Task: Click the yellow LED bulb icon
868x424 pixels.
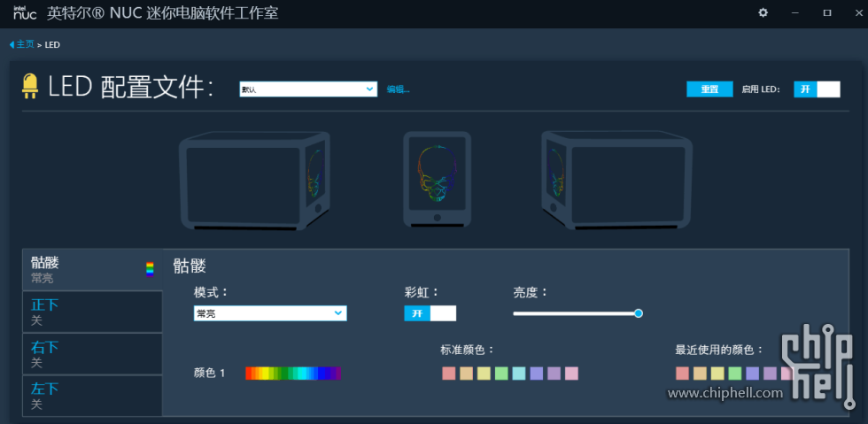Action: pyautogui.click(x=30, y=87)
